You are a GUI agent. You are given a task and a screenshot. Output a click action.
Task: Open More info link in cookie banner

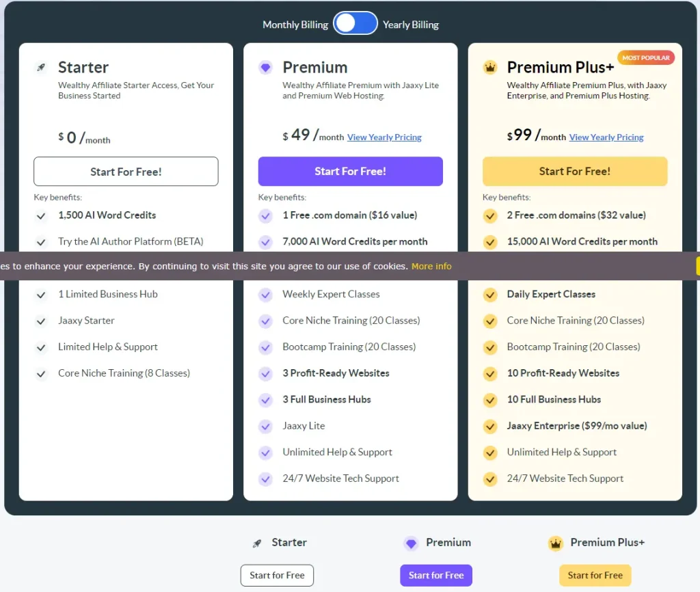431,266
